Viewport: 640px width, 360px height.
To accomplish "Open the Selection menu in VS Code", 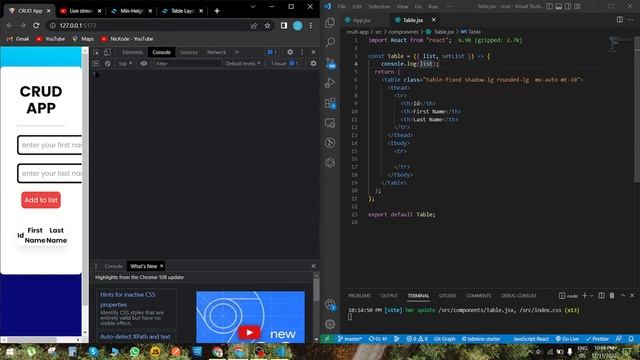I will (x=379, y=6).
